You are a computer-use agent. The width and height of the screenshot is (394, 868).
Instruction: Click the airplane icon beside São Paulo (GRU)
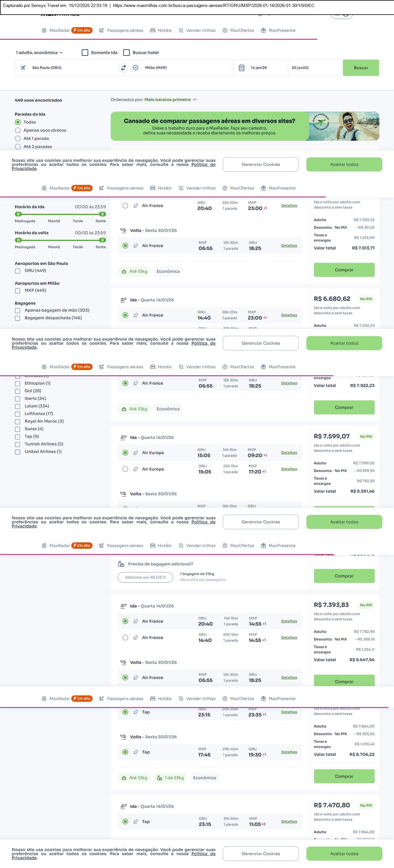click(x=23, y=68)
